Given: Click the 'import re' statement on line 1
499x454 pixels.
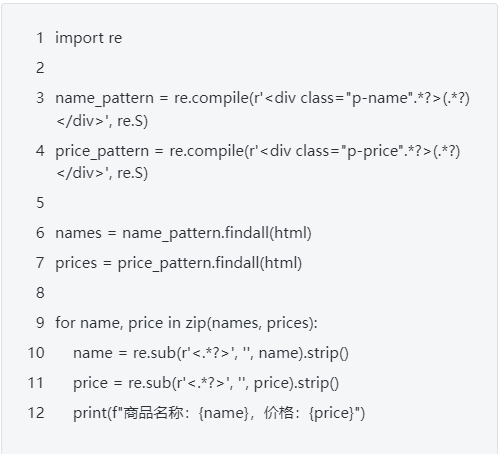Looking at the screenshot, I should point(89,38).
